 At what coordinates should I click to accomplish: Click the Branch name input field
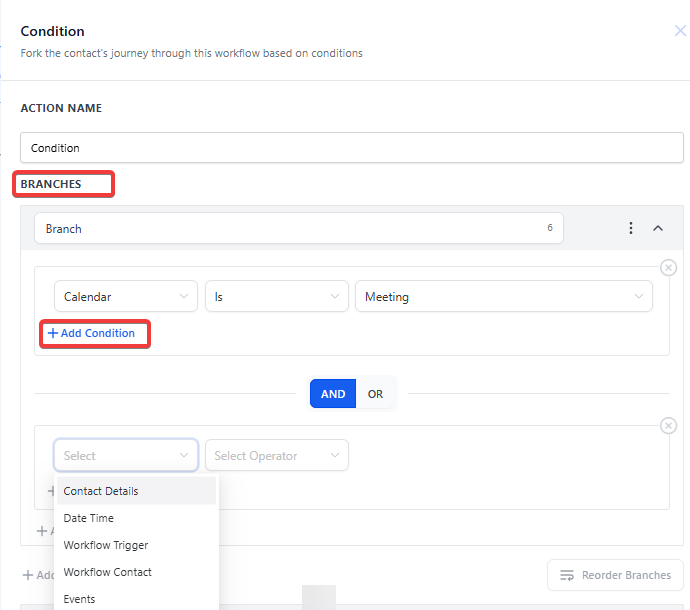[x=290, y=229]
